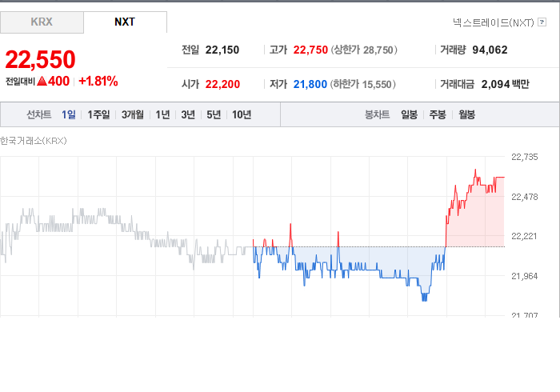This screenshot has height=392, width=560.
Task: Click the 전일대비 ▲400 change amount
Action: click(x=38, y=82)
